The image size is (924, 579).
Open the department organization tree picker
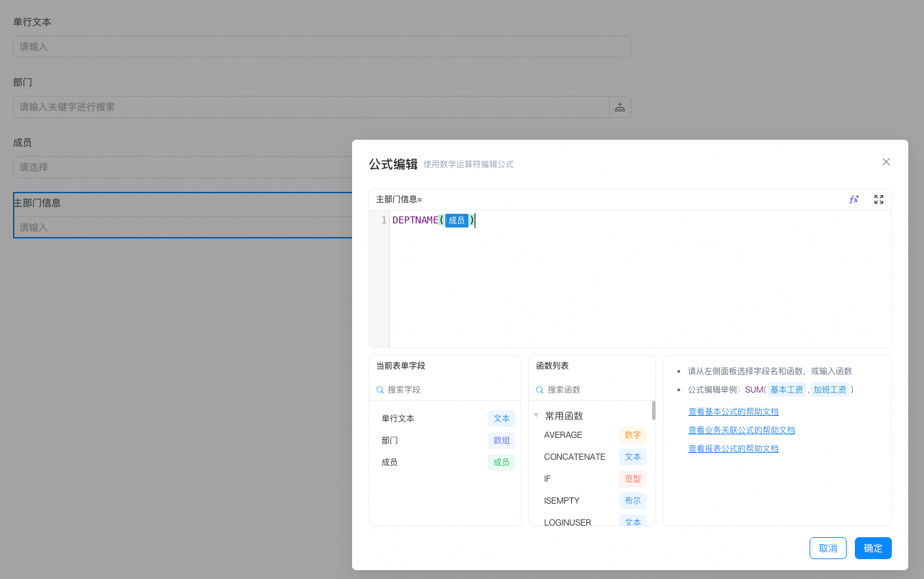(x=620, y=107)
